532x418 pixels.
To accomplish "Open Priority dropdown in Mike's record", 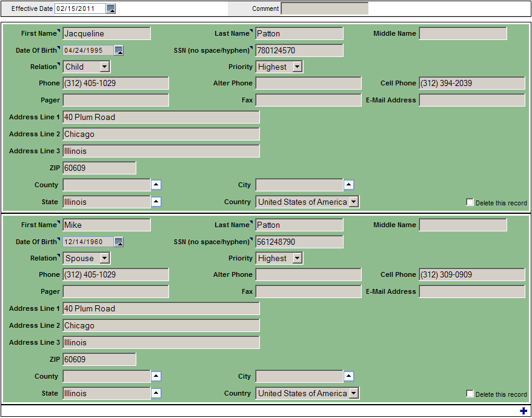I will pyautogui.click(x=279, y=258).
